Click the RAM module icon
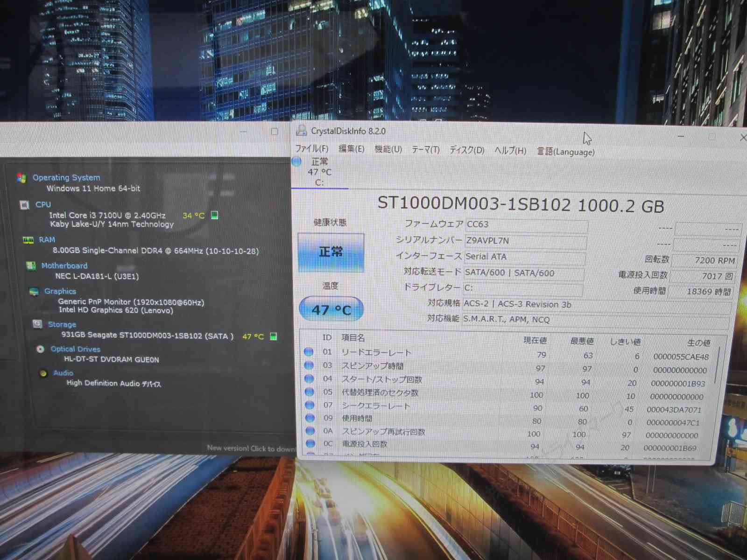 [28, 240]
